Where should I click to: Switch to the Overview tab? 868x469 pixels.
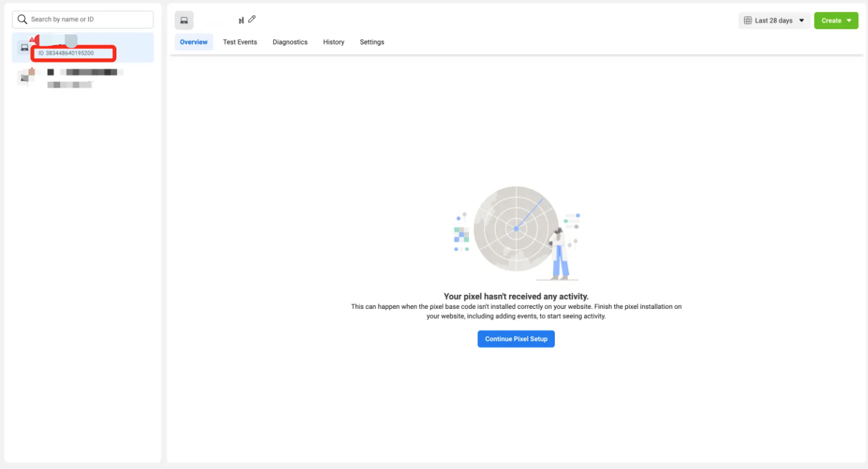pos(194,42)
